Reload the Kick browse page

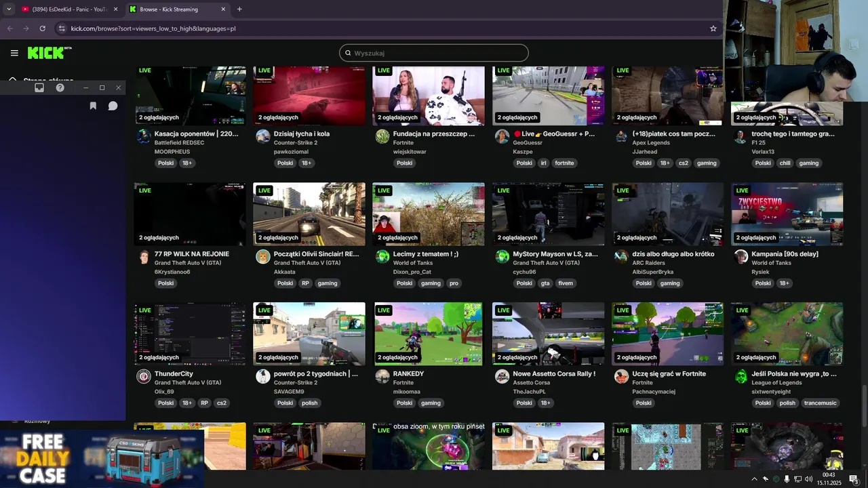coord(42,28)
